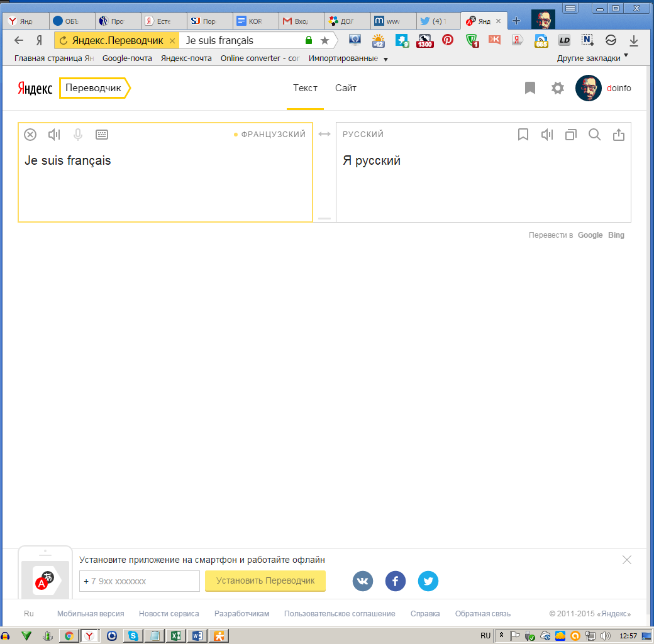
Task: Choose source language ФРАНЦУЗСКИЙ
Action: coord(273,135)
